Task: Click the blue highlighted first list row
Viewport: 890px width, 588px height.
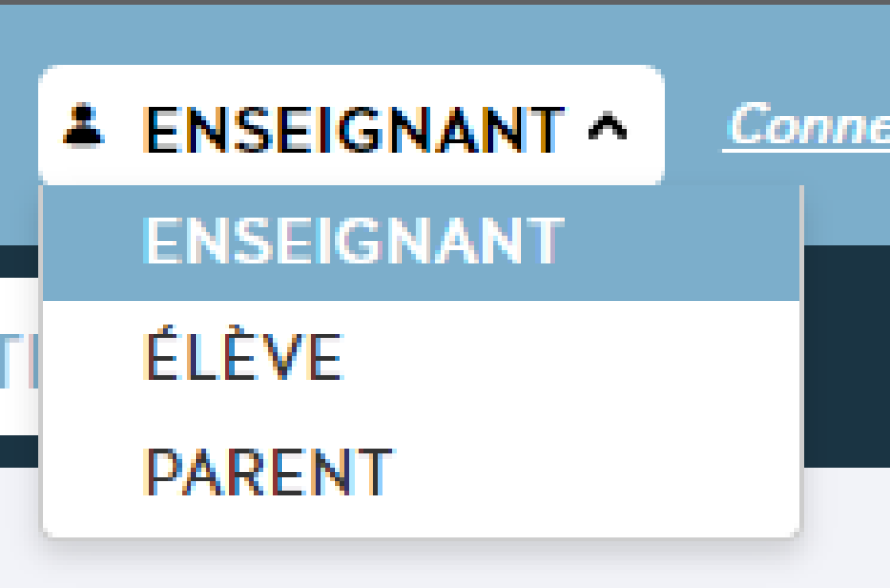Action: point(421,243)
